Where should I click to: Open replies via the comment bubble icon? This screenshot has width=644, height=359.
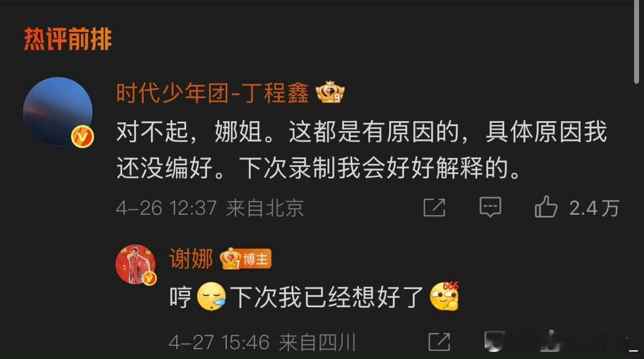pos(490,207)
